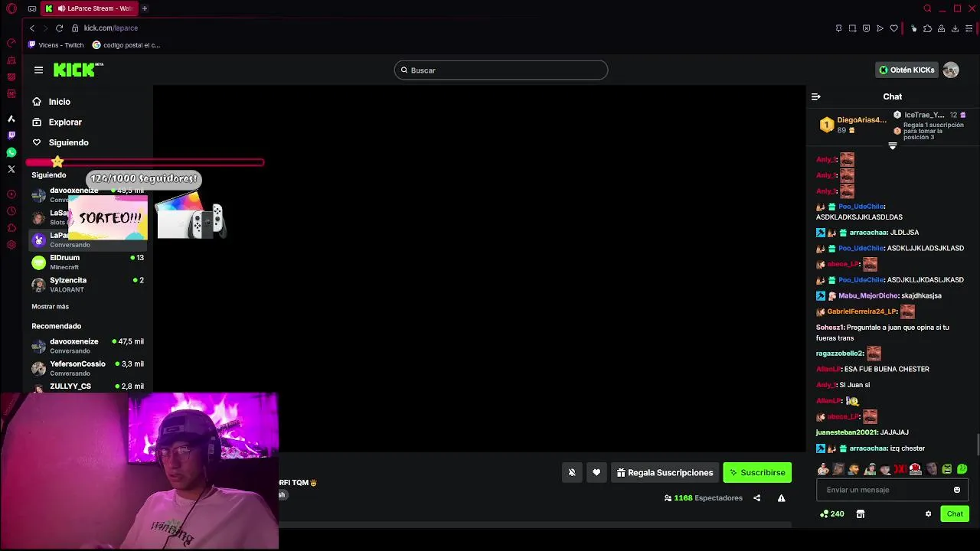Switch to LaParce Stream tab
Viewport: 980px width, 551px height.
88,8
